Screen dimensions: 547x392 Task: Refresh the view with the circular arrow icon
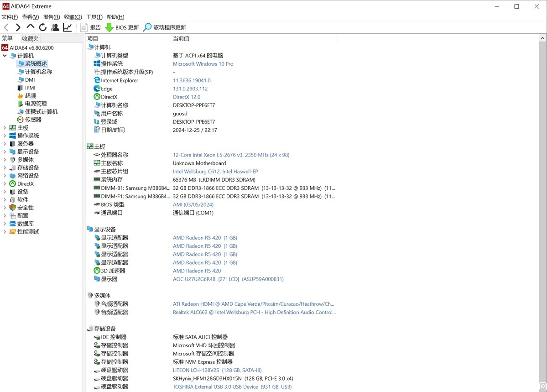42,27
